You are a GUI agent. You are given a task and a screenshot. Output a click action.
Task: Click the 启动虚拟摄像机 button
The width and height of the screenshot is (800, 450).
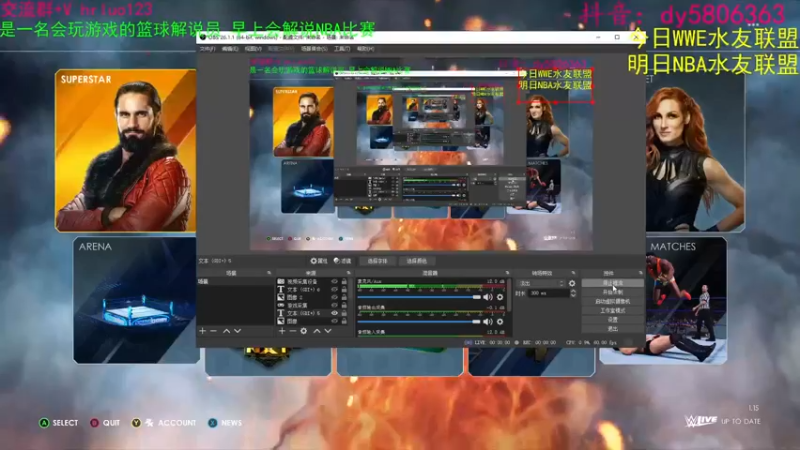(612, 301)
